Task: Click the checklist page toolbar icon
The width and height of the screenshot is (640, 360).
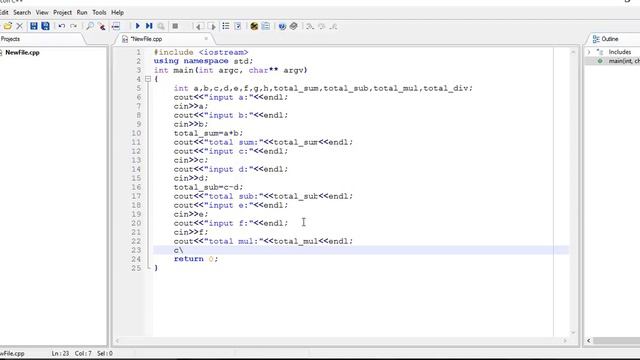Action: tap(238, 26)
